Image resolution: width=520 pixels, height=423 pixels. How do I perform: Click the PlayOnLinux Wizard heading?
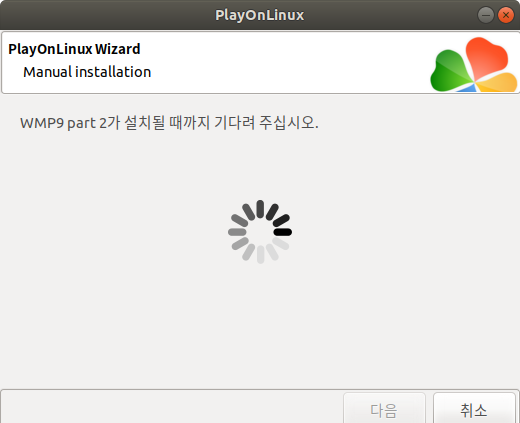pos(74,49)
